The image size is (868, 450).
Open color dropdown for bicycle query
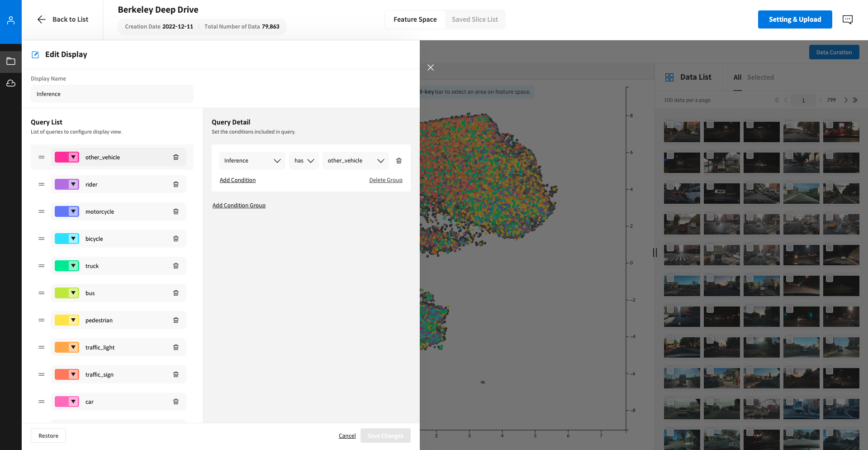coord(73,239)
